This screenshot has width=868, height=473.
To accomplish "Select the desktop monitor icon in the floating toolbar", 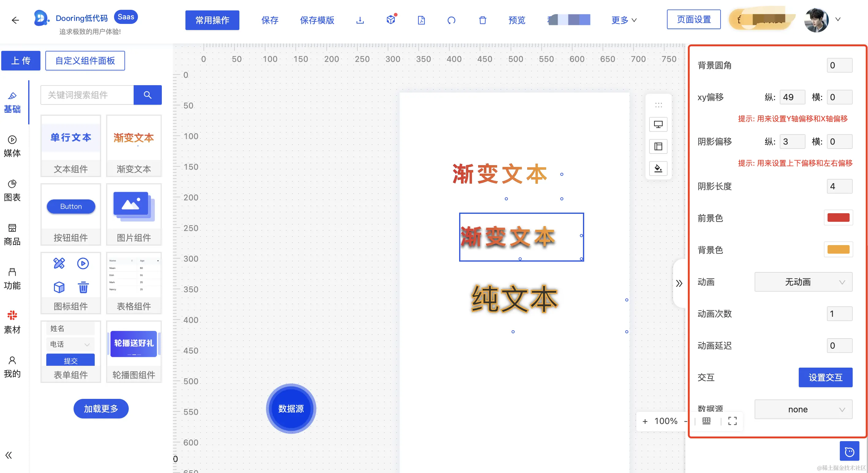I will coord(658,125).
